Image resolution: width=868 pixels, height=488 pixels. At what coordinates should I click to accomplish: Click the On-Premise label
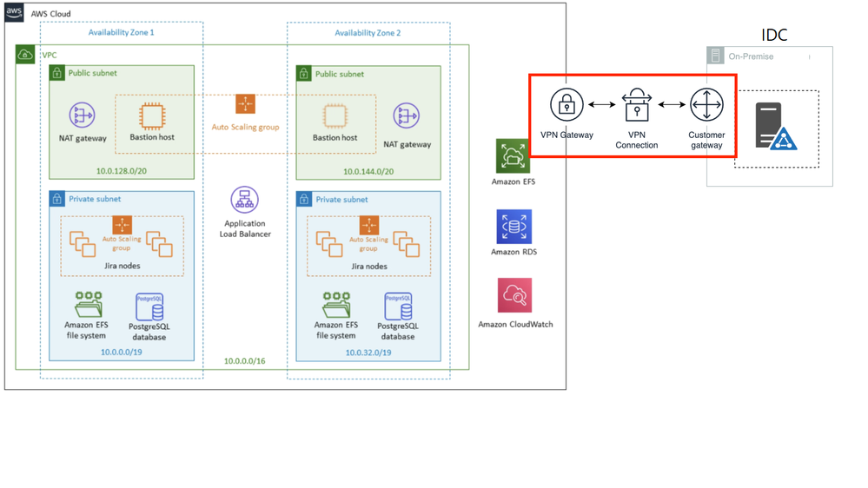click(x=751, y=56)
